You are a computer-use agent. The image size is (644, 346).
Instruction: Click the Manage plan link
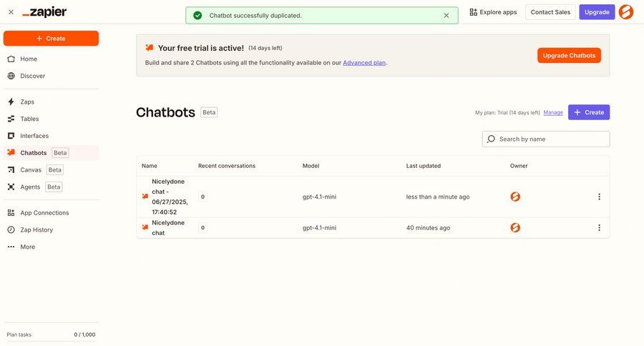[553, 112]
